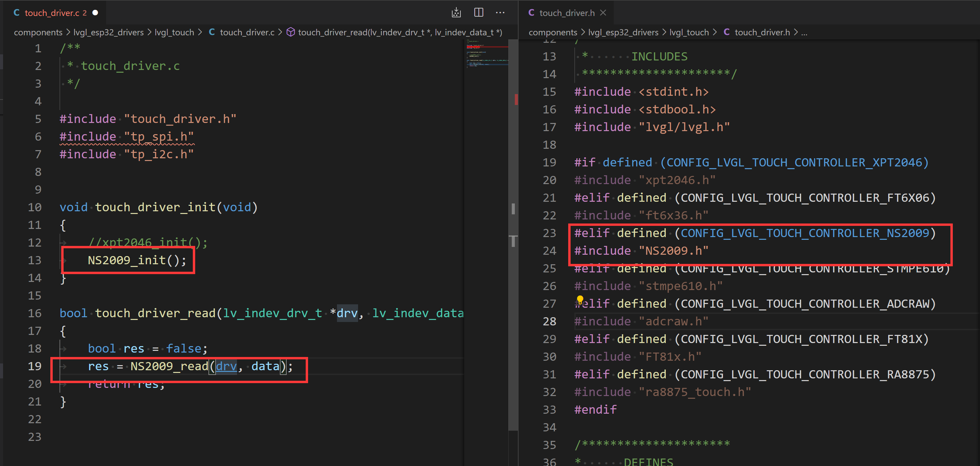Click the purple C icon in the right breadcrumb
The height and width of the screenshot is (466, 980).
(x=726, y=32)
